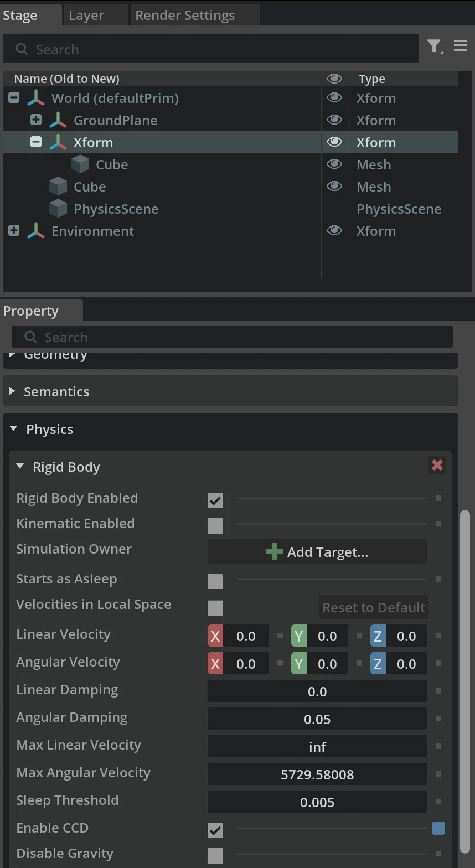Click mesh icon of Cube under Xform

80,164
